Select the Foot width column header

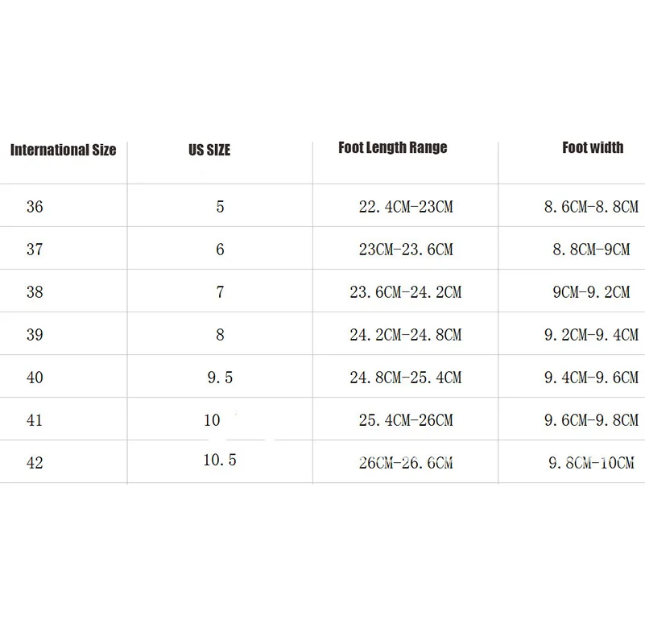pyautogui.click(x=593, y=147)
